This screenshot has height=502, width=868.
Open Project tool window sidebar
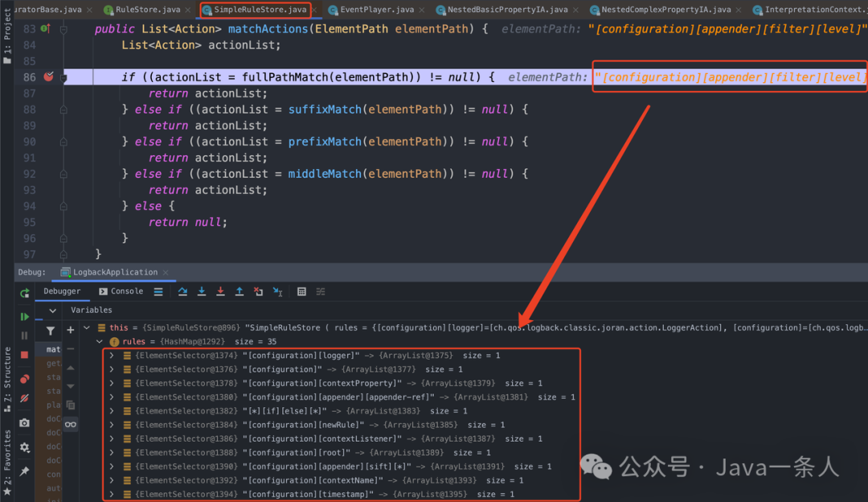coord(7,36)
